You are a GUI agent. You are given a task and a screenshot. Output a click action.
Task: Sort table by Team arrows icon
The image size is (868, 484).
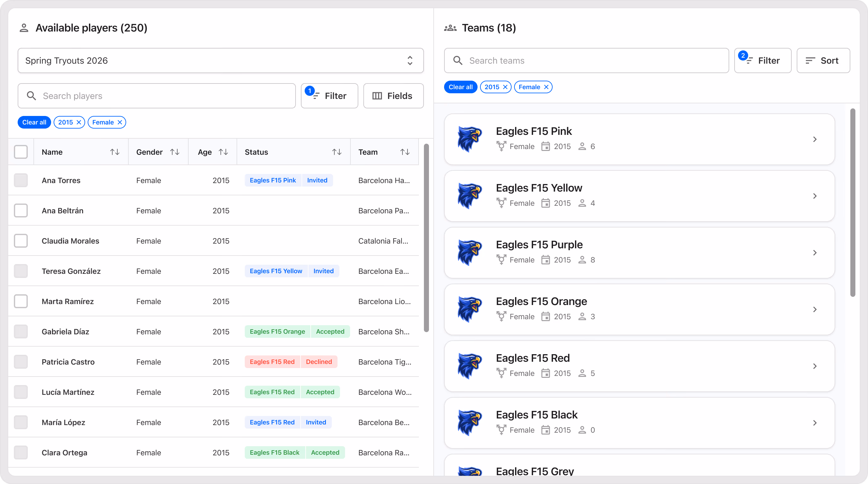pos(405,152)
